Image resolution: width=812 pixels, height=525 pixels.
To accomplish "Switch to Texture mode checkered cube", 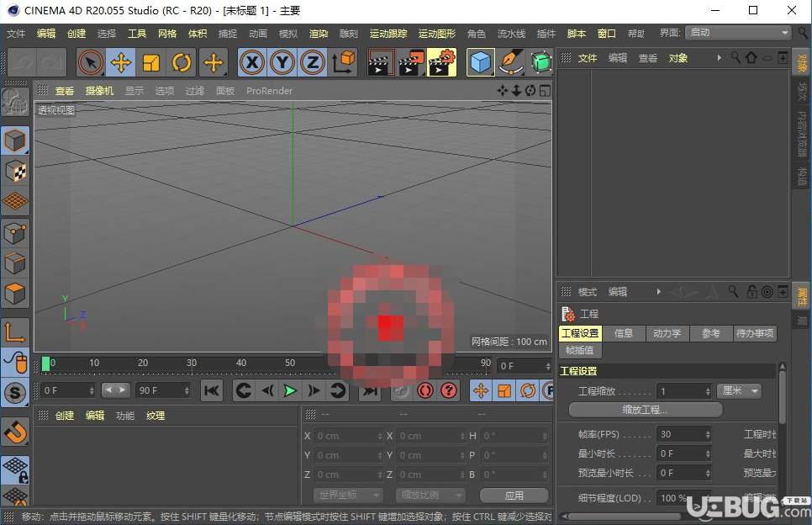I will click(15, 172).
